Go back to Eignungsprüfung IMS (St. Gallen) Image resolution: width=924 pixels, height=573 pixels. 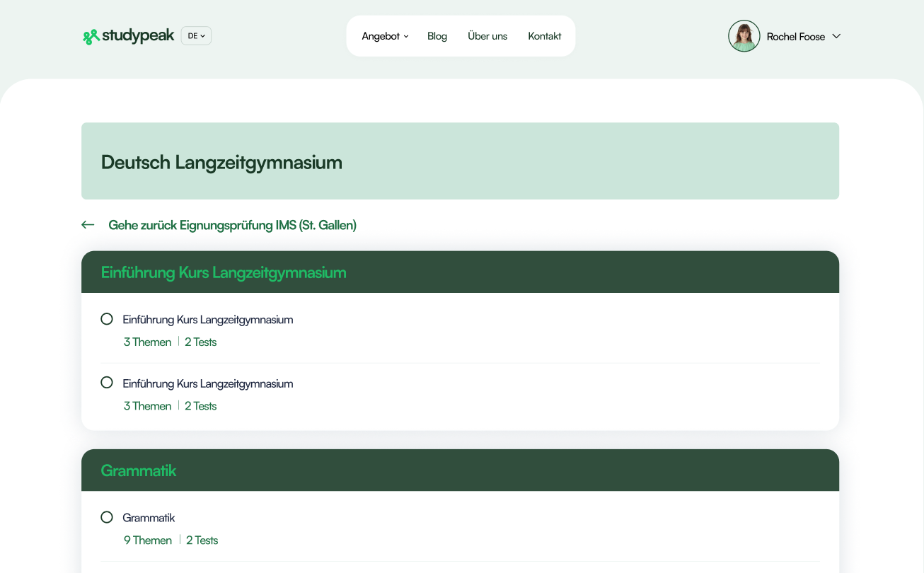tap(232, 225)
